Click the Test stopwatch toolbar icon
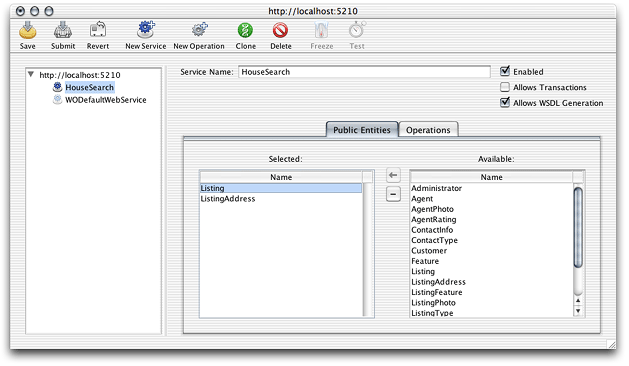629x366 pixels. [x=357, y=30]
